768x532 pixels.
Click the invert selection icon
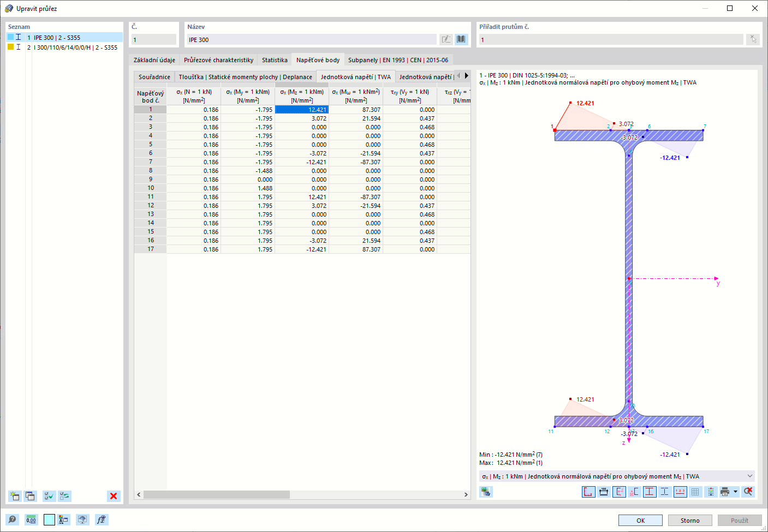(x=65, y=496)
